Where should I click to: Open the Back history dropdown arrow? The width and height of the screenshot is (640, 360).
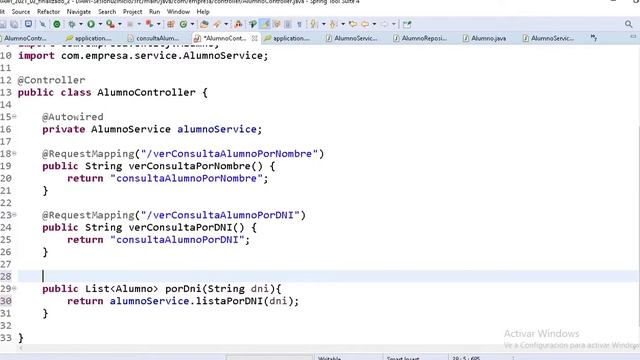click(374, 24)
